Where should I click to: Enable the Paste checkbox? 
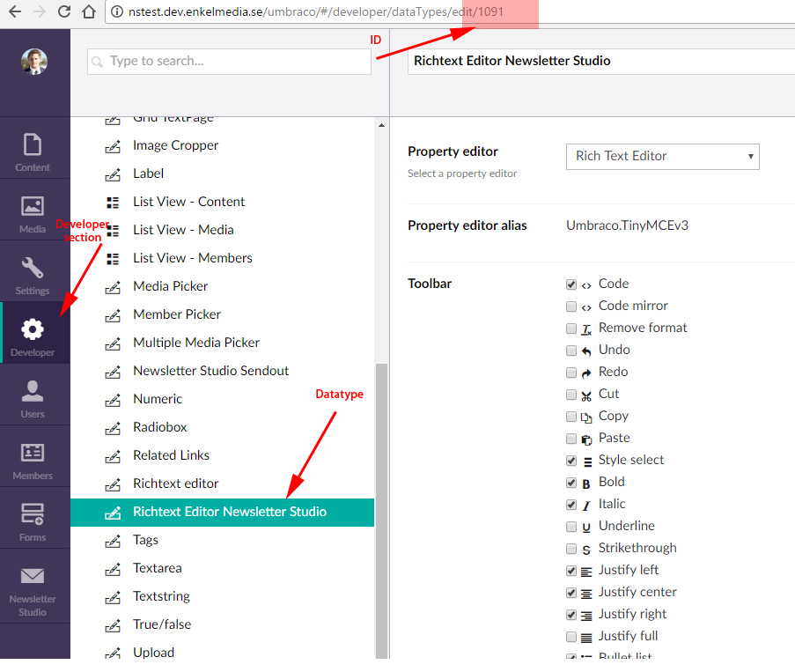pyautogui.click(x=571, y=439)
